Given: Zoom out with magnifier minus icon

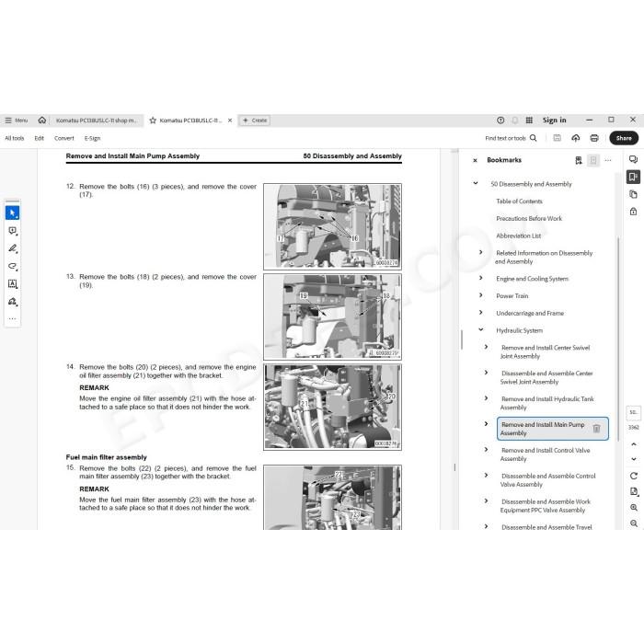Looking at the screenshot, I should click(x=633, y=523).
